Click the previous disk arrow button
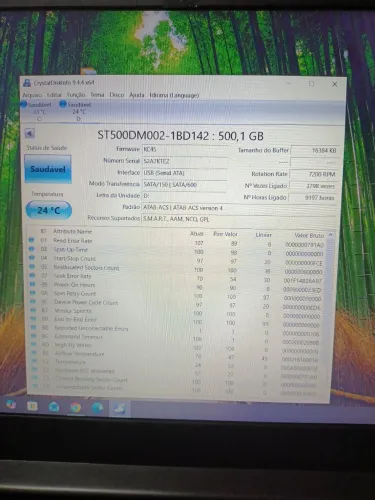The width and height of the screenshot is (375, 500). [x=29, y=134]
